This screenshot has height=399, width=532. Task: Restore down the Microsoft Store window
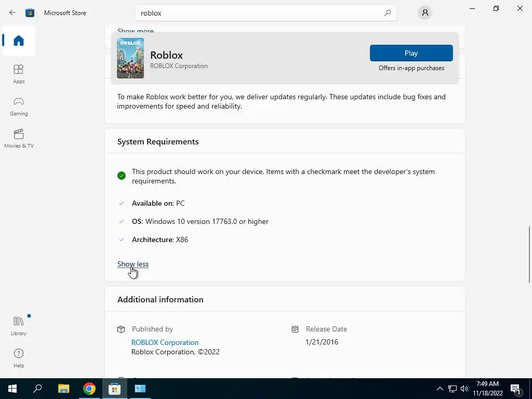point(496,8)
